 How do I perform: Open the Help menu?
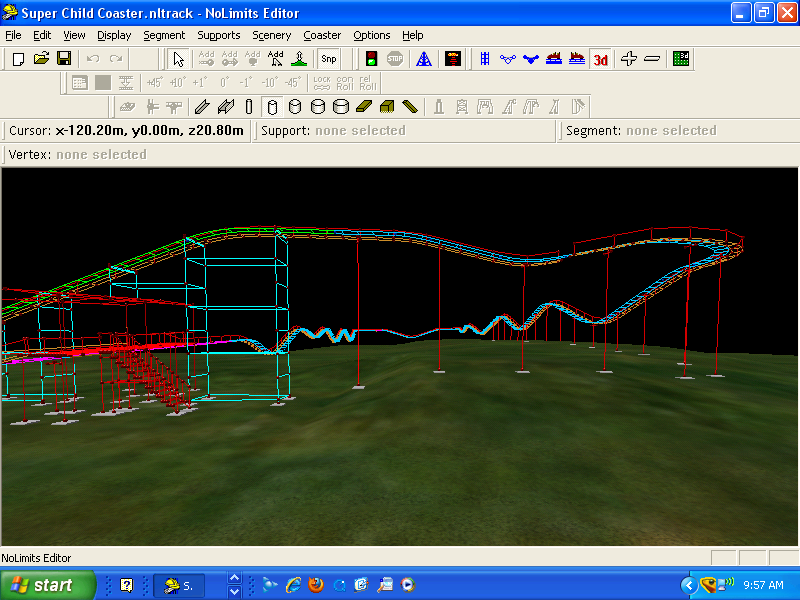coord(412,35)
